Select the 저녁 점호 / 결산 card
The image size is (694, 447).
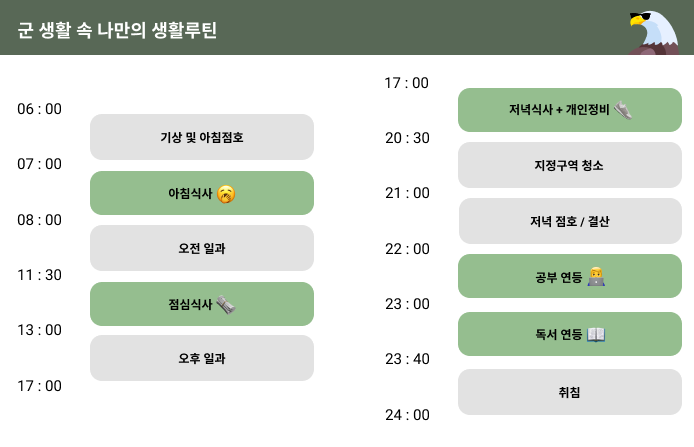tap(570, 221)
